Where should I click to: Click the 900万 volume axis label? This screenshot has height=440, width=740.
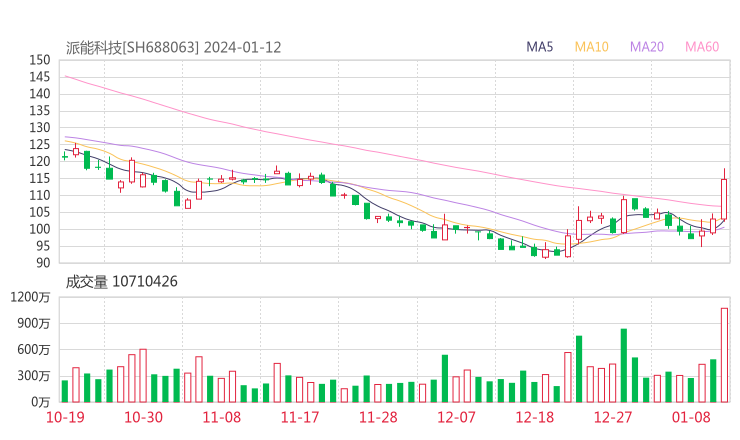pyautogui.click(x=34, y=323)
